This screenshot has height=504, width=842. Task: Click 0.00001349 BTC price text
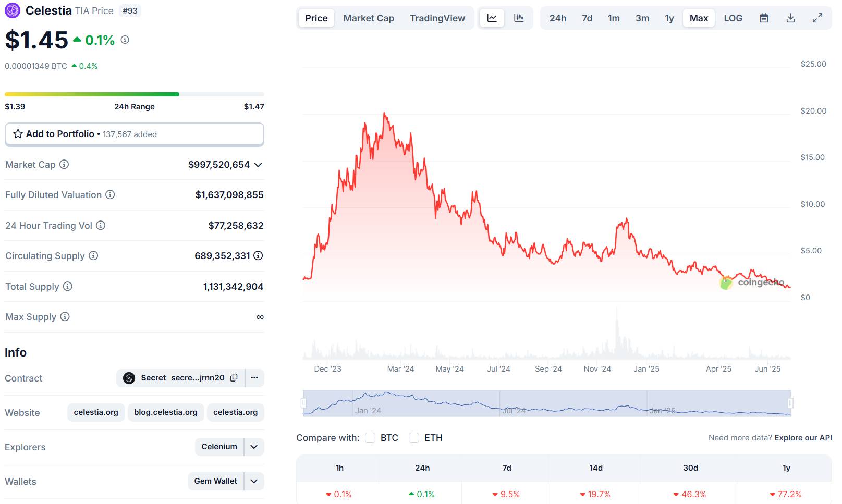point(36,66)
